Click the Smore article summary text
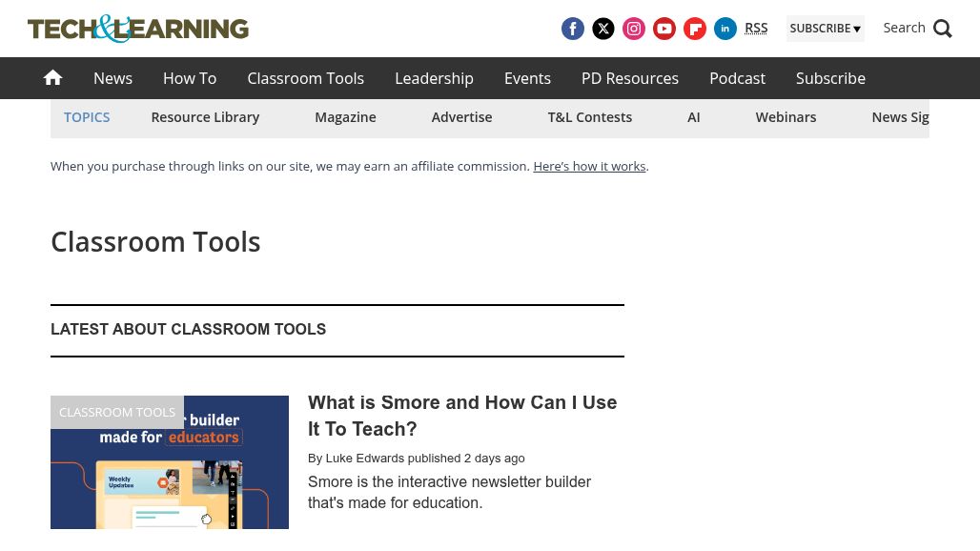The height and width of the screenshot is (551, 980). click(x=449, y=492)
